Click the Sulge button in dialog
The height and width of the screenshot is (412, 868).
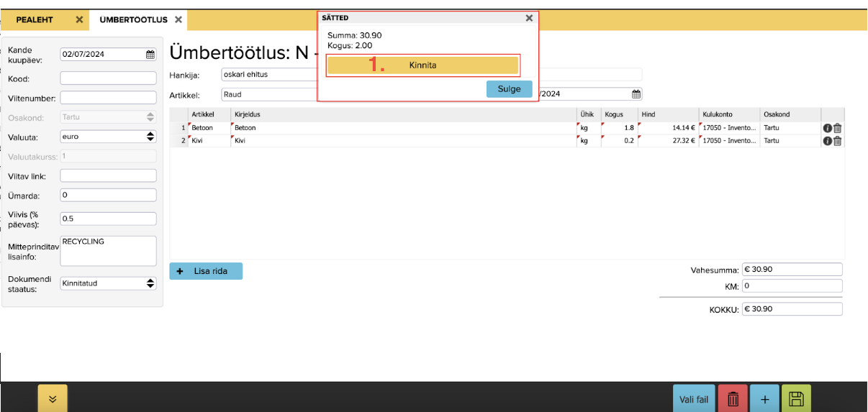[509, 89]
